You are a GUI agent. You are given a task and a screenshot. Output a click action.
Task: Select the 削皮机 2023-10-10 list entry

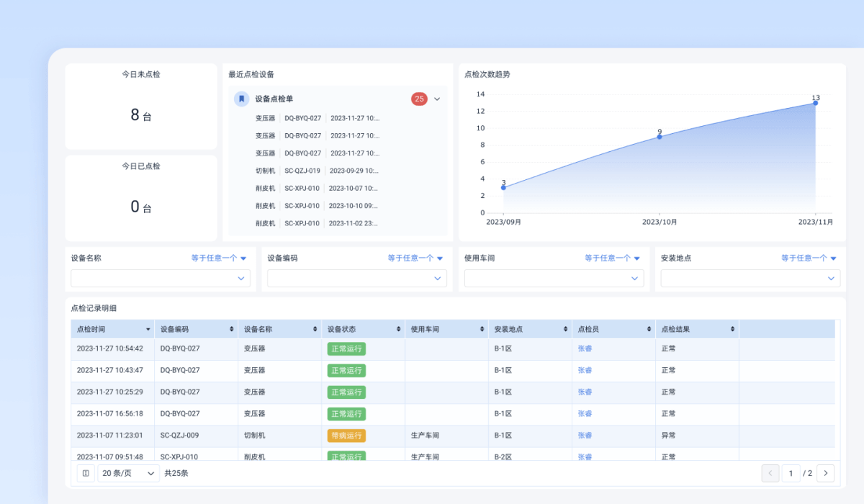tap(317, 206)
